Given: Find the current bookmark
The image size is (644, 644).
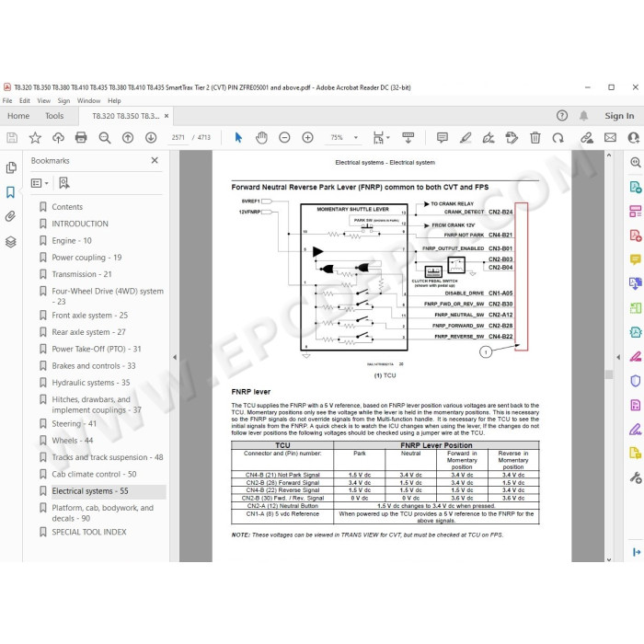Looking at the screenshot, I should (x=64, y=183).
